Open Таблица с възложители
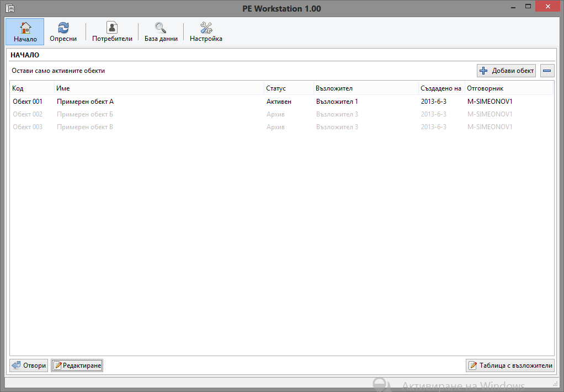Viewport: 564px width, 392px height. (x=510, y=365)
